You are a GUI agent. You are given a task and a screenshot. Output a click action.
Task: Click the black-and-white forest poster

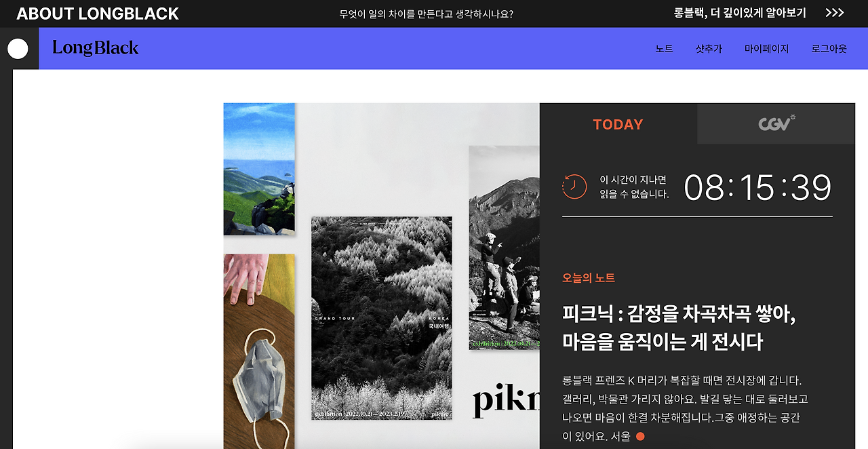tap(382, 318)
